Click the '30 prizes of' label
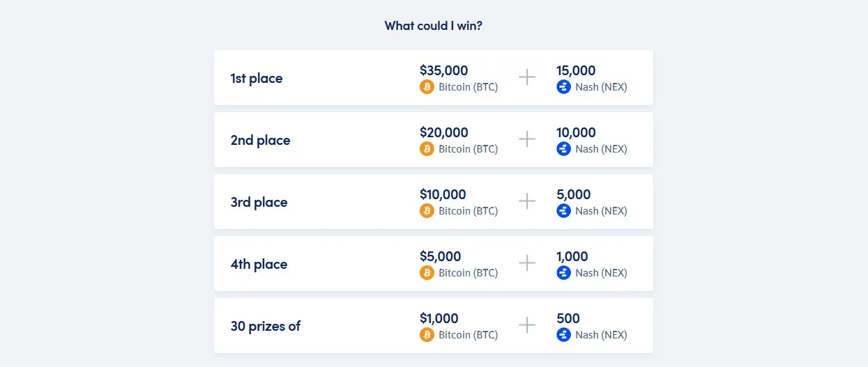Image resolution: width=868 pixels, height=367 pixels. (266, 326)
